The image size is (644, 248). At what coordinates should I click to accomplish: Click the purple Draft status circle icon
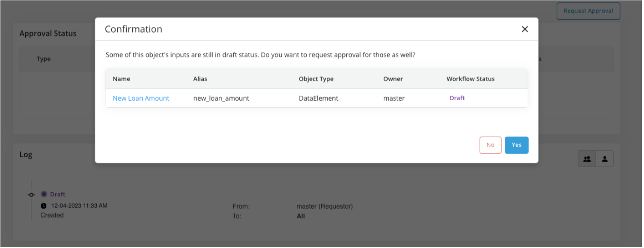pyautogui.click(x=44, y=194)
